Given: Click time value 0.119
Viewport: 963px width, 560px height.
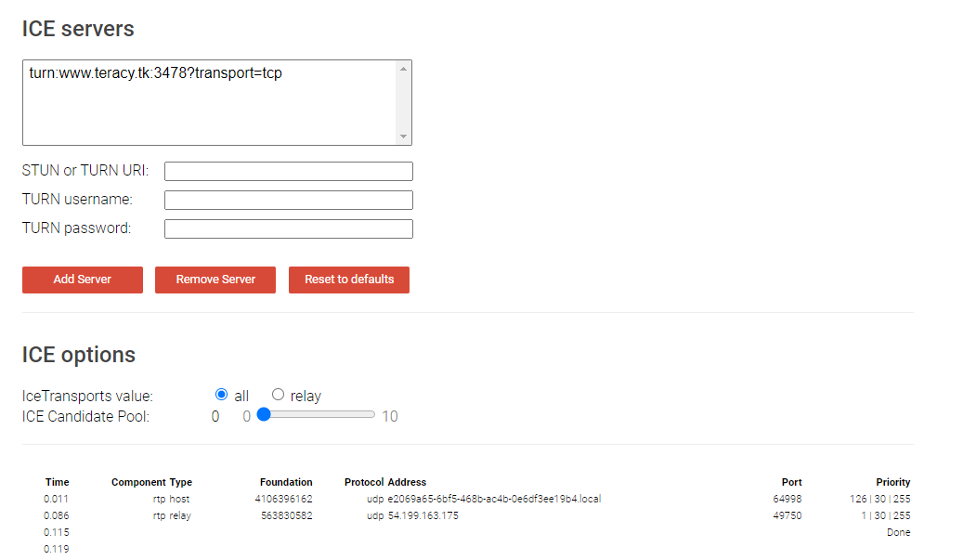Looking at the screenshot, I should tap(57, 548).
